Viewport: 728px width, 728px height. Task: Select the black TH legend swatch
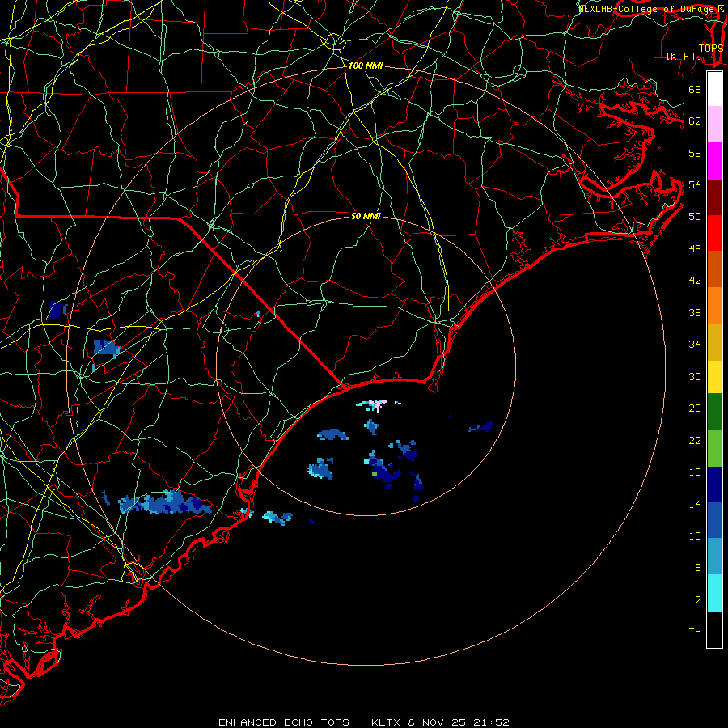714,629
